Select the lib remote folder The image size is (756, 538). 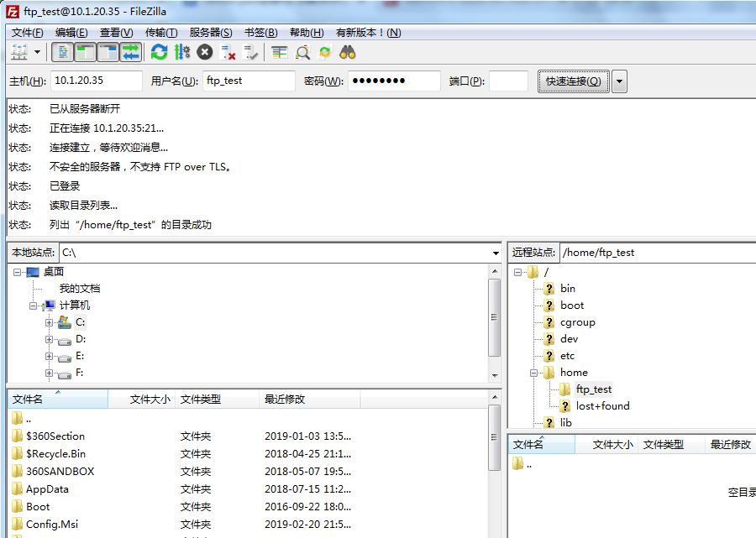[566, 423]
